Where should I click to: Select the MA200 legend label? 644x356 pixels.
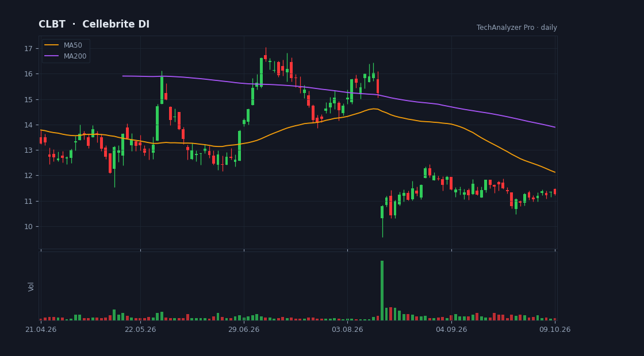coord(75,56)
